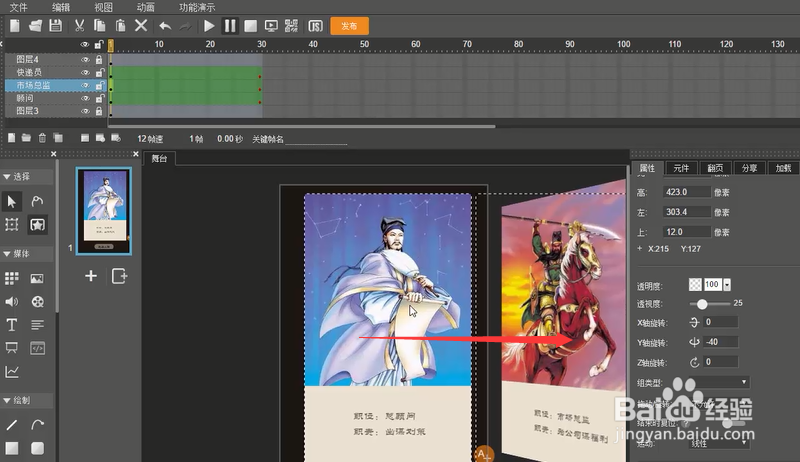Select the node editing tool

tap(37, 201)
